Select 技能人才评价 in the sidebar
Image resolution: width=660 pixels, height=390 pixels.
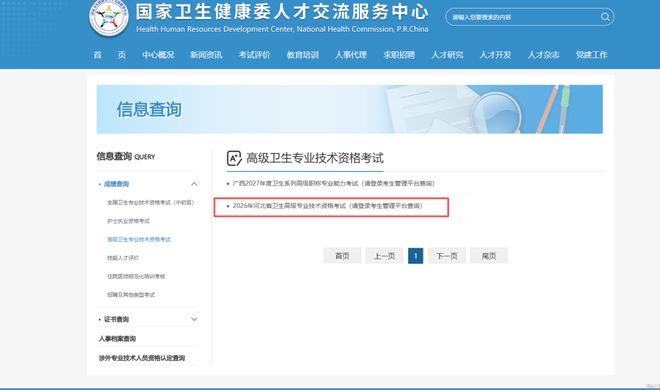click(123, 258)
